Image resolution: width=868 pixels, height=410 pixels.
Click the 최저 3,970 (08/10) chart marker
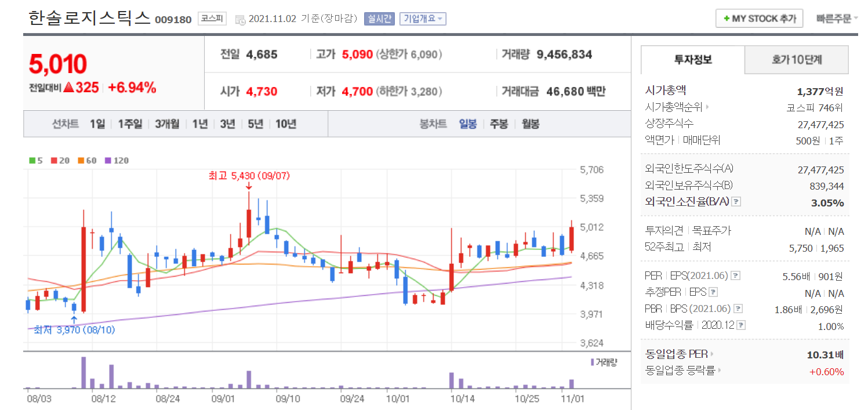pyautogui.click(x=74, y=330)
